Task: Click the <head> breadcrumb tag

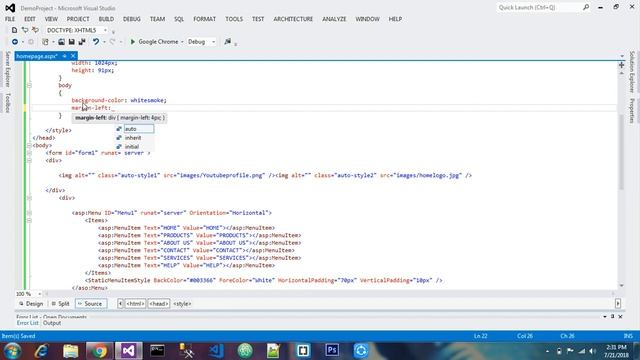Action: [x=159, y=304]
